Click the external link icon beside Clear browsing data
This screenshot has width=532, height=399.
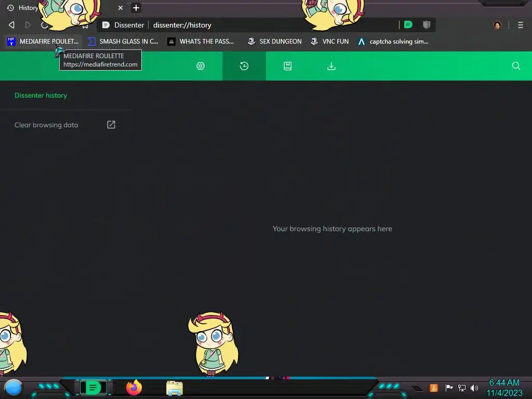tap(111, 125)
